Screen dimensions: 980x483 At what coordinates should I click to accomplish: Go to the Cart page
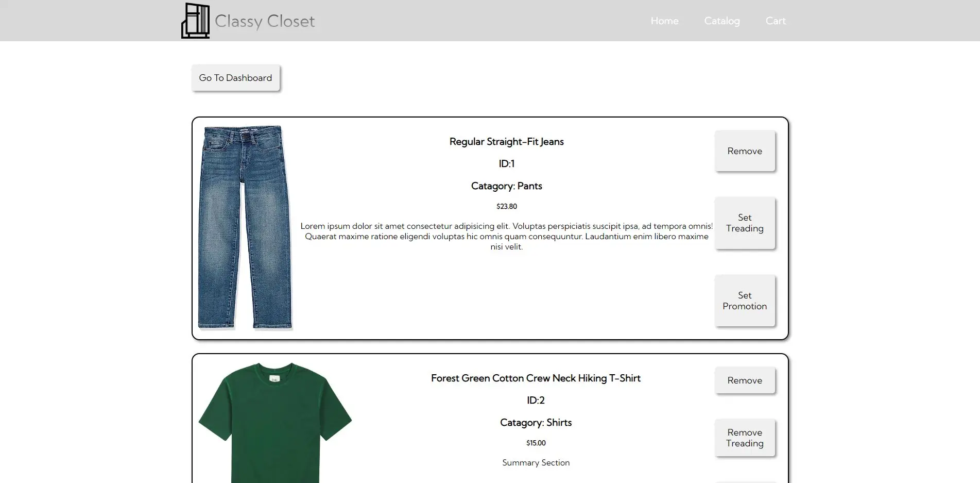point(776,21)
